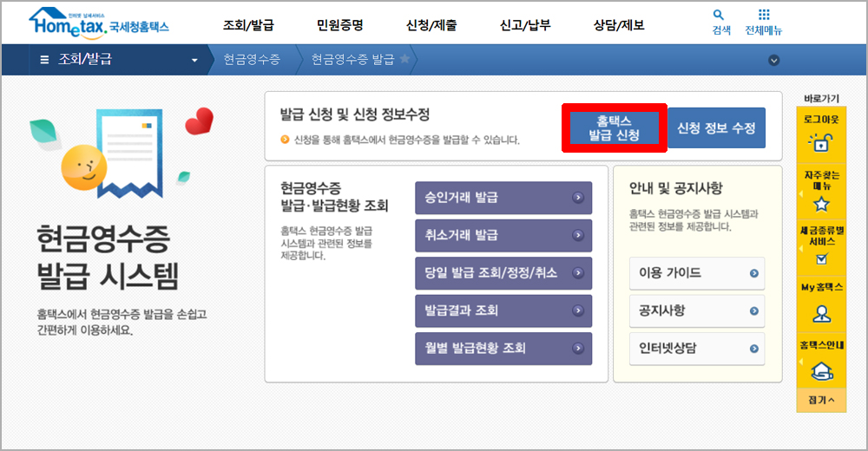This screenshot has width=868, height=451.
Task: Click the Hometax logo
Action: coord(99,23)
